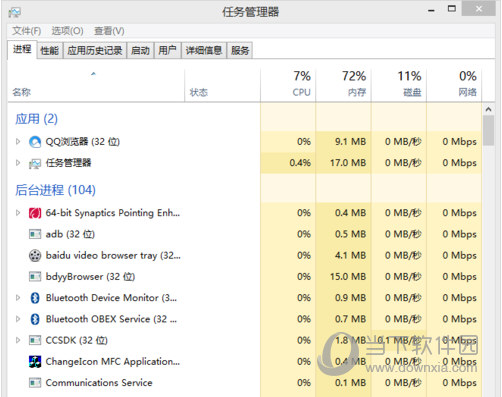Switch to the 用户 tab
Viewport: 502px width, 397px height.
coord(167,51)
